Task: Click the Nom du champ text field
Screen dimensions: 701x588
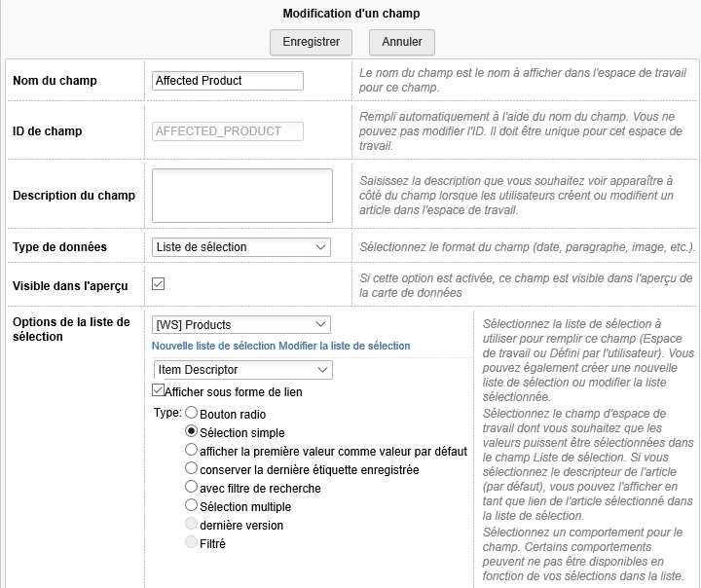Action: coord(228,81)
